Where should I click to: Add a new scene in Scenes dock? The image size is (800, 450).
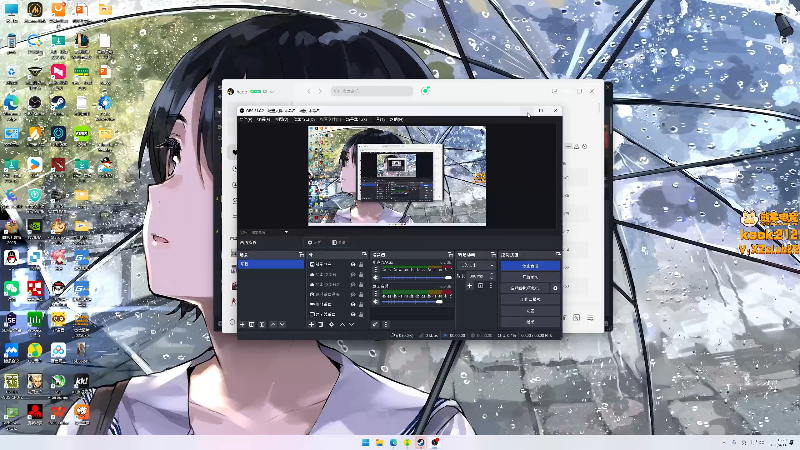(x=242, y=324)
